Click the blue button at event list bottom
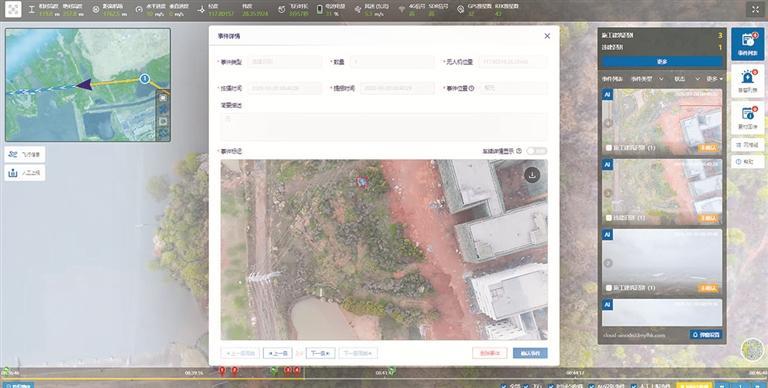This screenshot has height=388, width=768. (705, 335)
